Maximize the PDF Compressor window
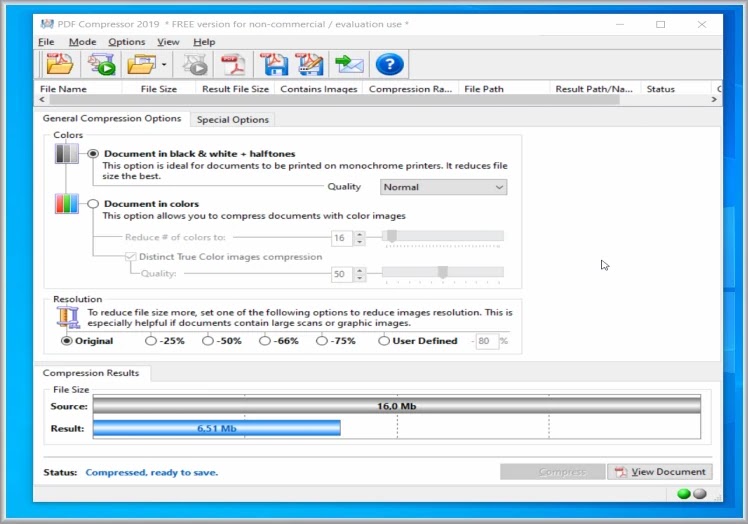The image size is (748, 524). tap(660, 24)
